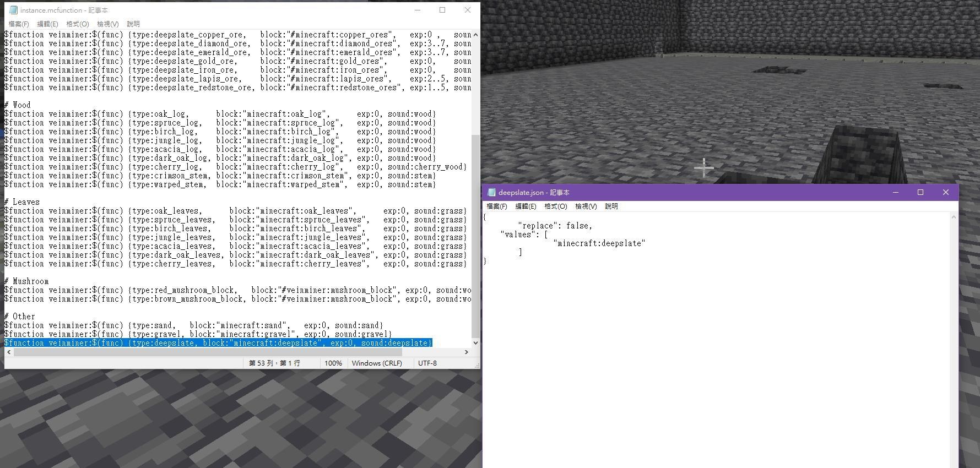Click the type:deepslate_redstone_ore function line
Image resolution: width=980 pixels, height=468 pixels.
click(238, 88)
